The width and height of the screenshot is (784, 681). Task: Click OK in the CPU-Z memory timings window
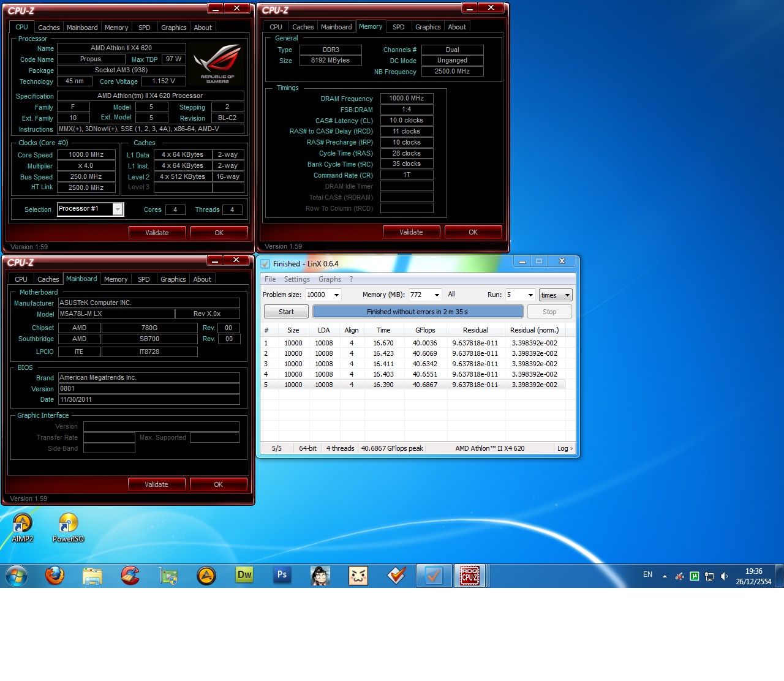(473, 232)
